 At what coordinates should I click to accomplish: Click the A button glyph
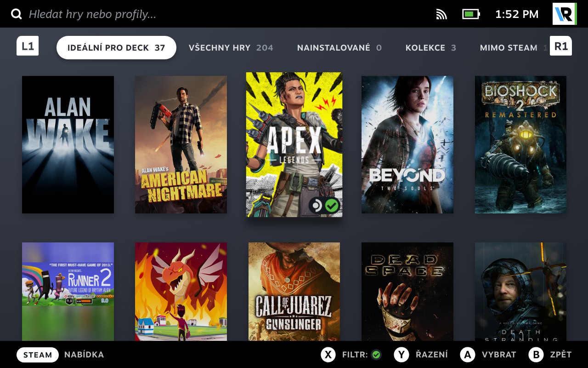pyautogui.click(x=468, y=355)
